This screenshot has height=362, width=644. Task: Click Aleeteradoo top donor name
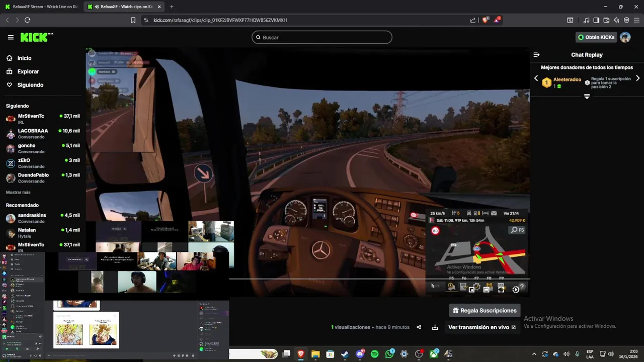(x=567, y=79)
